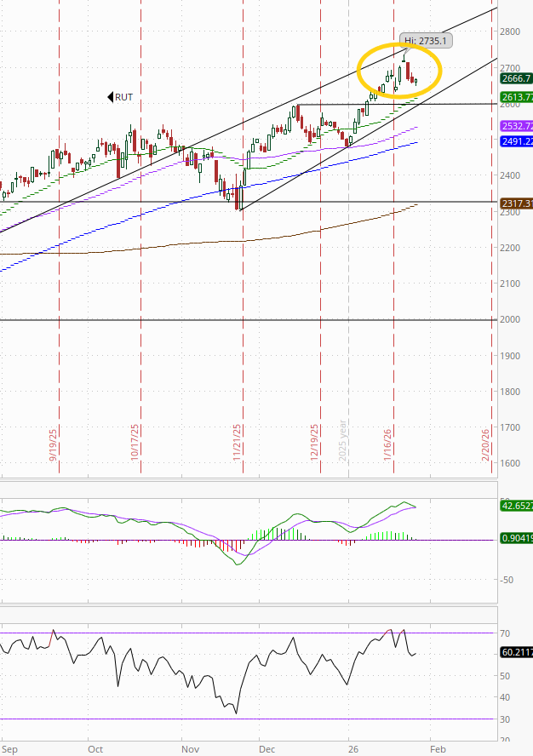Click the Oct month label on time axis
The width and height of the screenshot is (533, 756).
coord(95,749)
